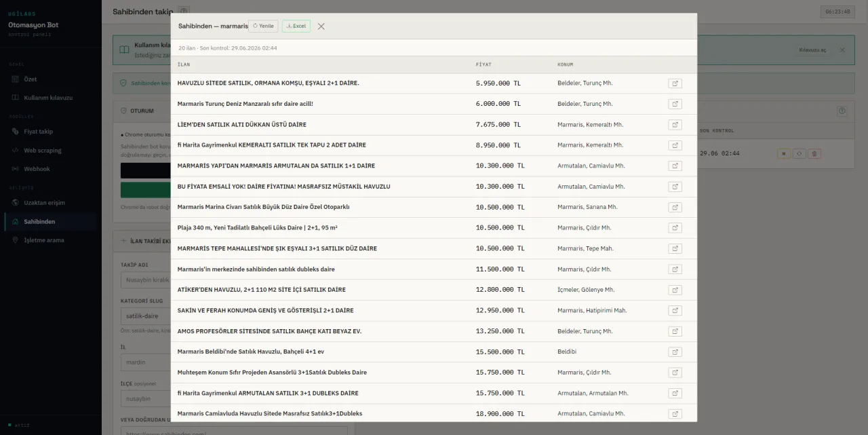Image resolution: width=868 pixels, height=435 pixels.
Task: Click the İL field showing mardin
Action: 146,362
